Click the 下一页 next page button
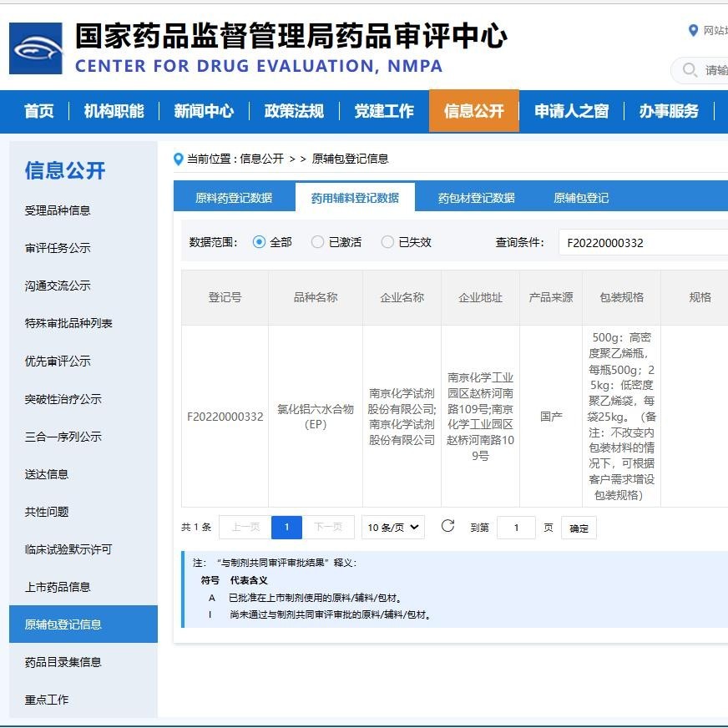The height and width of the screenshot is (728, 728). 328,528
